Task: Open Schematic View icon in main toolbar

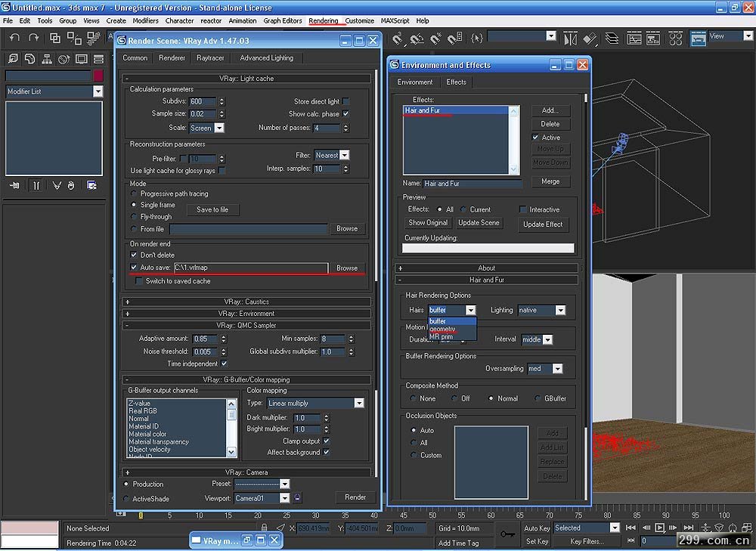Action: pos(653,39)
